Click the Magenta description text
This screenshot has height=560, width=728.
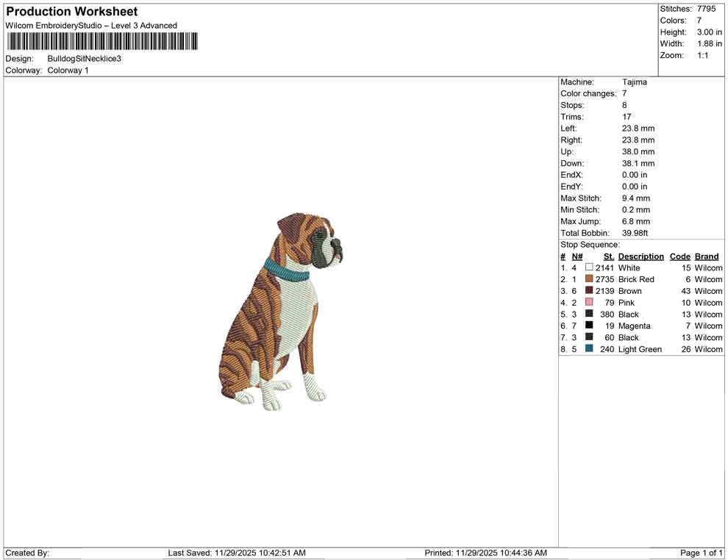click(x=634, y=326)
